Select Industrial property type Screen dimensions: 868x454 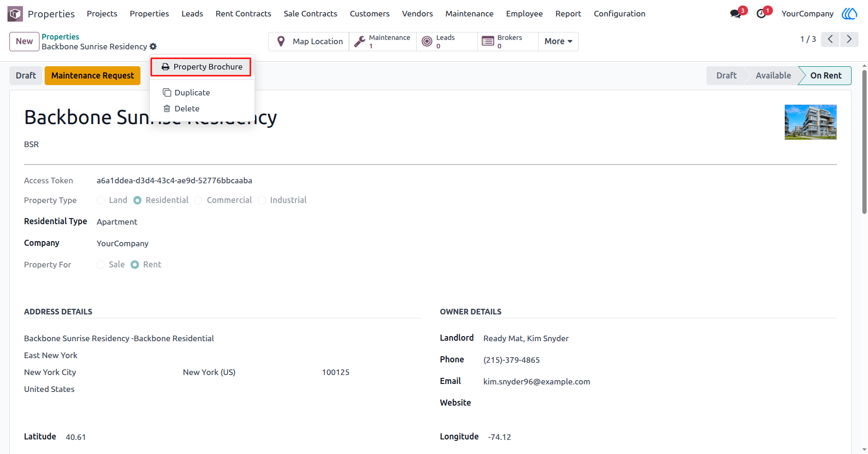262,200
